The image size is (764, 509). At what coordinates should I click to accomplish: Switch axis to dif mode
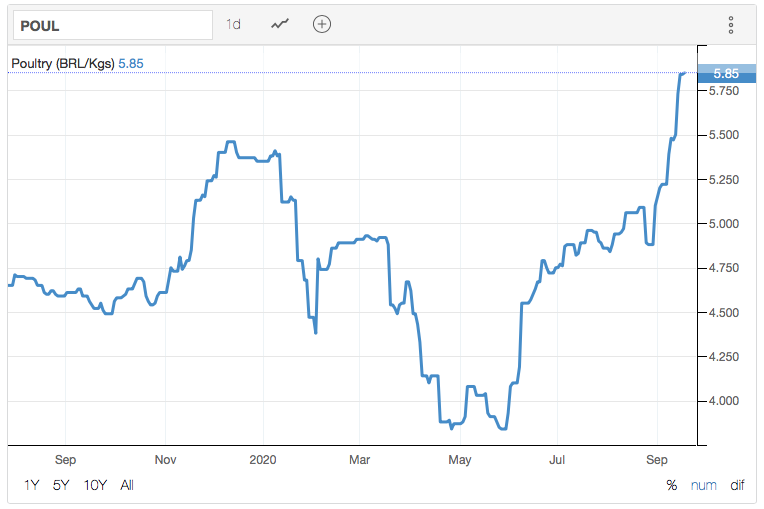pyautogui.click(x=737, y=485)
